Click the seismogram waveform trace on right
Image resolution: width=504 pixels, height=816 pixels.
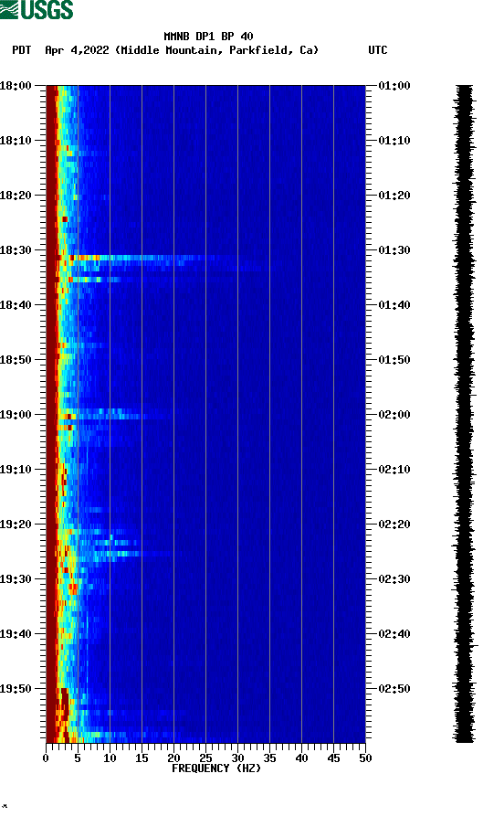click(x=464, y=413)
